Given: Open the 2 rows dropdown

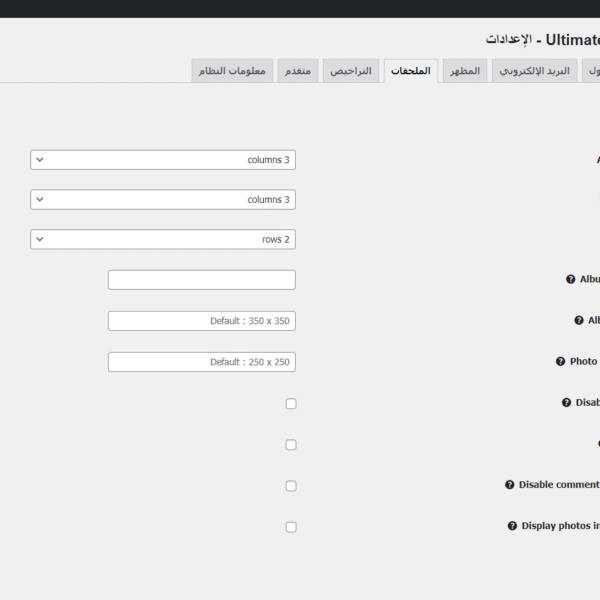Looking at the screenshot, I should pyautogui.click(x=163, y=240).
